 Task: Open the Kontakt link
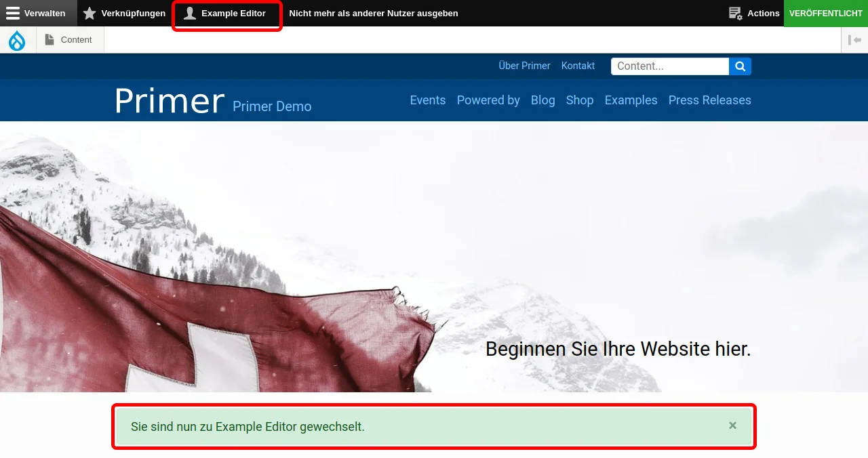(x=578, y=66)
